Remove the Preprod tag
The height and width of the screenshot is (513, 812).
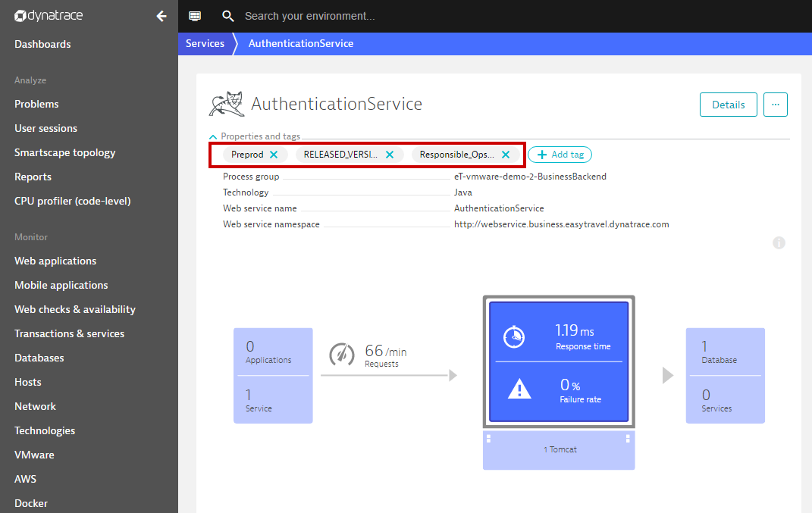(274, 155)
